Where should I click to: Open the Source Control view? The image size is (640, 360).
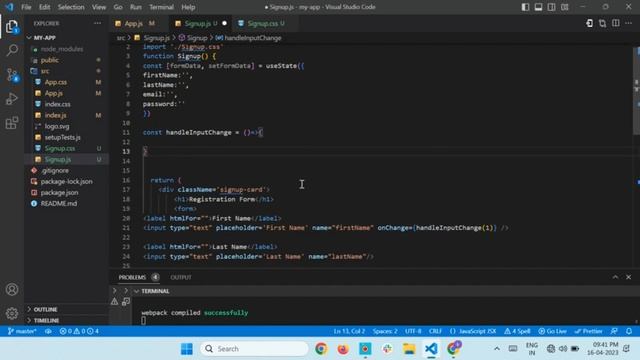[12, 75]
